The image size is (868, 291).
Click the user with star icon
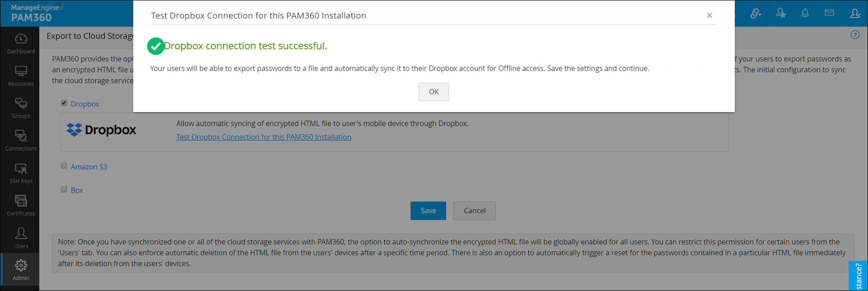[x=781, y=14]
